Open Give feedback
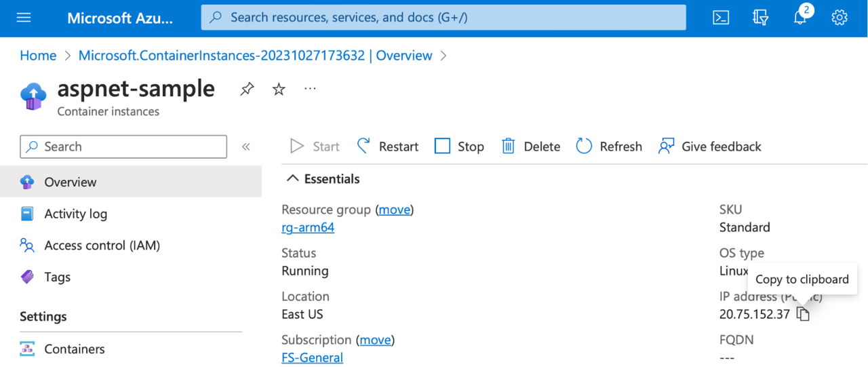This screenshot has height=367, width=868. click(710, 147)
